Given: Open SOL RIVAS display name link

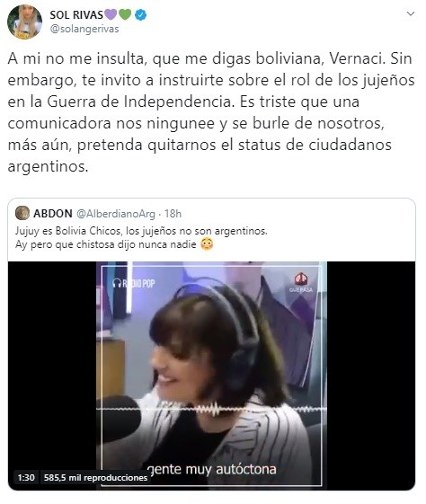Looking at the screenshot, I should (76, 14).
